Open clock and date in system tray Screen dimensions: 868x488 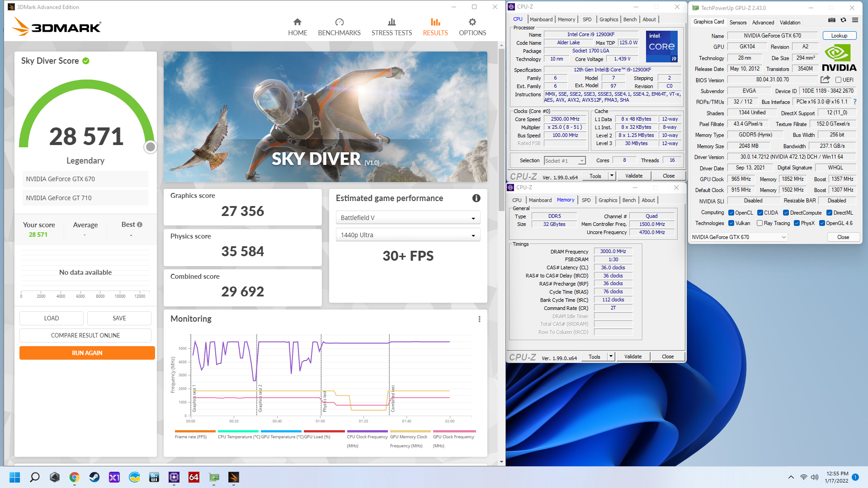coord(837,477)
